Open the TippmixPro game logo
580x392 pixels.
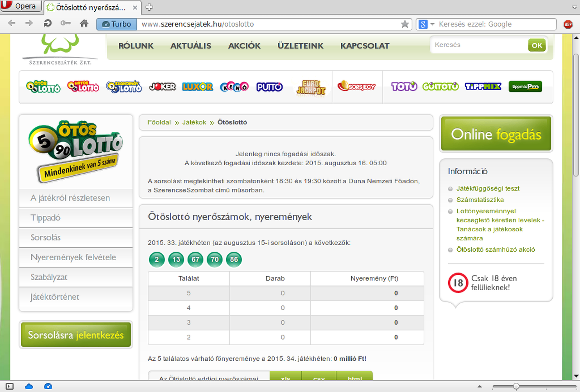525,86
